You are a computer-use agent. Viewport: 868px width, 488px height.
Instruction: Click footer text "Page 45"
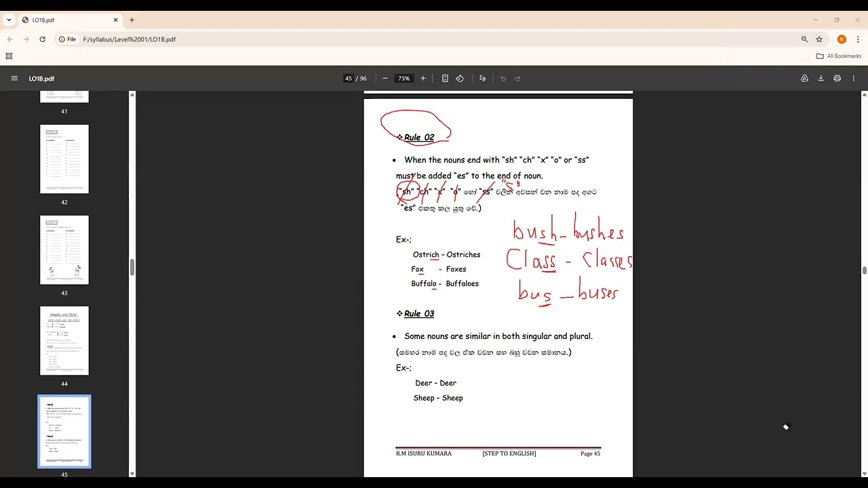[590, 453]
